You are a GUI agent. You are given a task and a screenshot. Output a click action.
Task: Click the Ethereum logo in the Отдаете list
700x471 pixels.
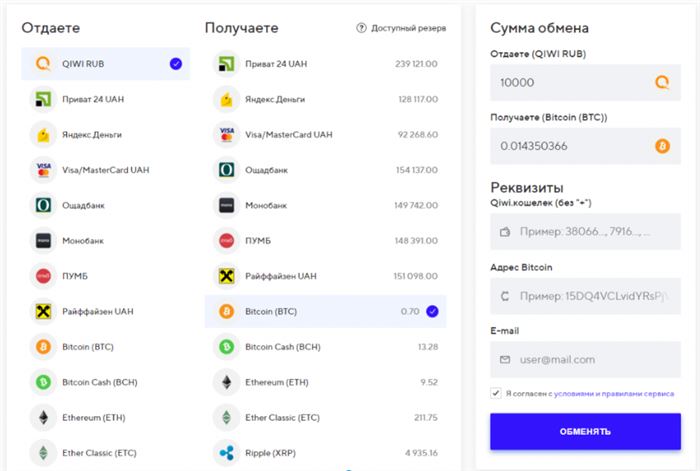pyautogui.click(x=43, y=417)
